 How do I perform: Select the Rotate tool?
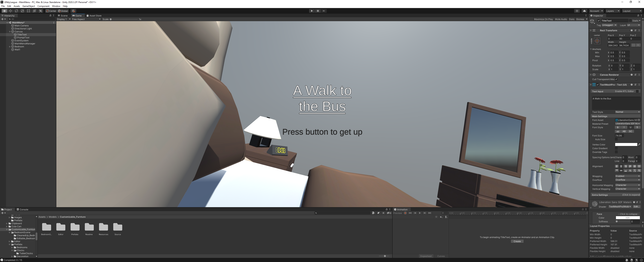[16, 11]
